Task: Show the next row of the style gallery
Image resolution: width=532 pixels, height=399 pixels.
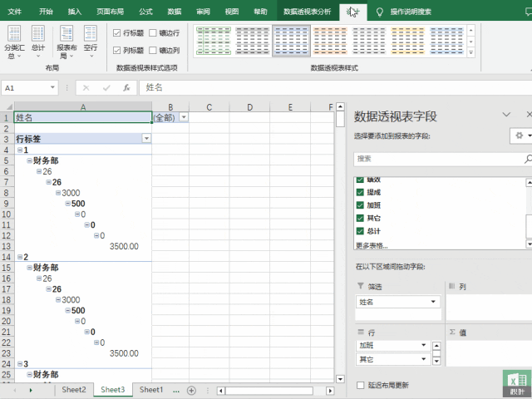Action: click(471, 42)
